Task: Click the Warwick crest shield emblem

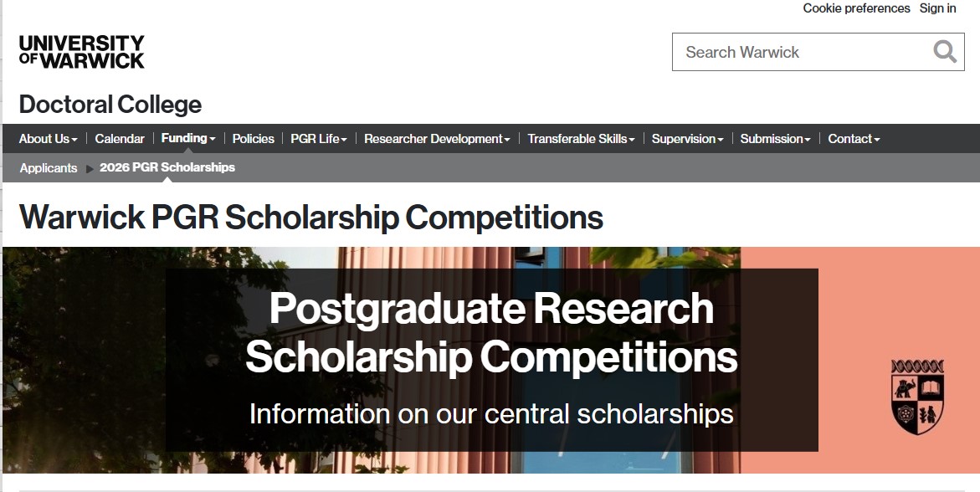Action: pyautogui.click(x=917, y=397)
